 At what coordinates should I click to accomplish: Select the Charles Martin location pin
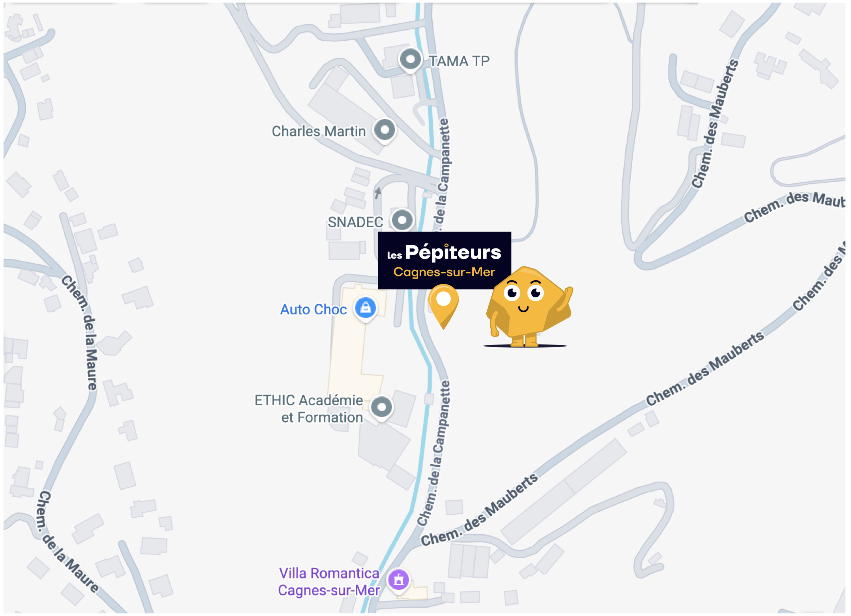coord(385,131)
